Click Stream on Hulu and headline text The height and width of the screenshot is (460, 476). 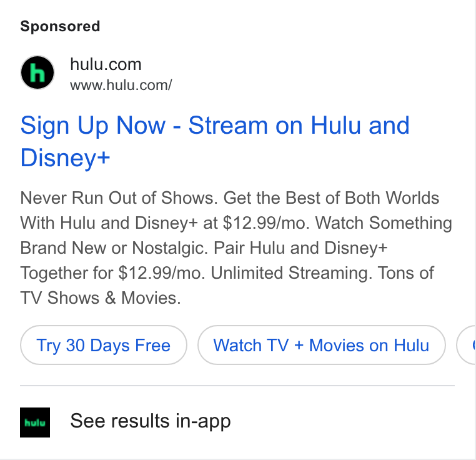(299, 125)
